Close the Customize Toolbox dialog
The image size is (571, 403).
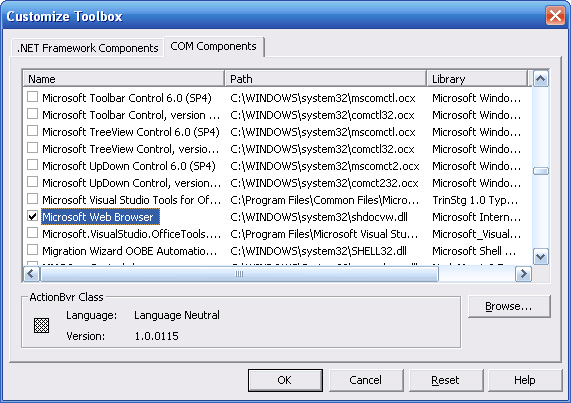pyautogui.click(x=555, y=16)
